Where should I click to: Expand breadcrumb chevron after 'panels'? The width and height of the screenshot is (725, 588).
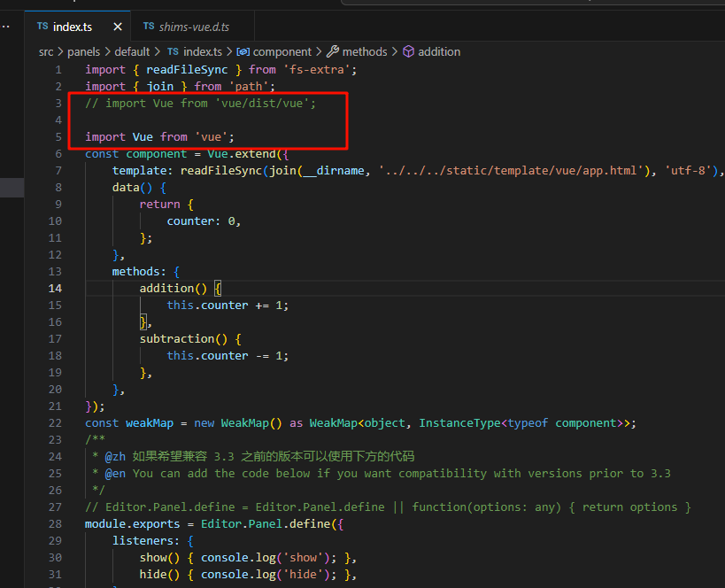[x=107, y=52]
